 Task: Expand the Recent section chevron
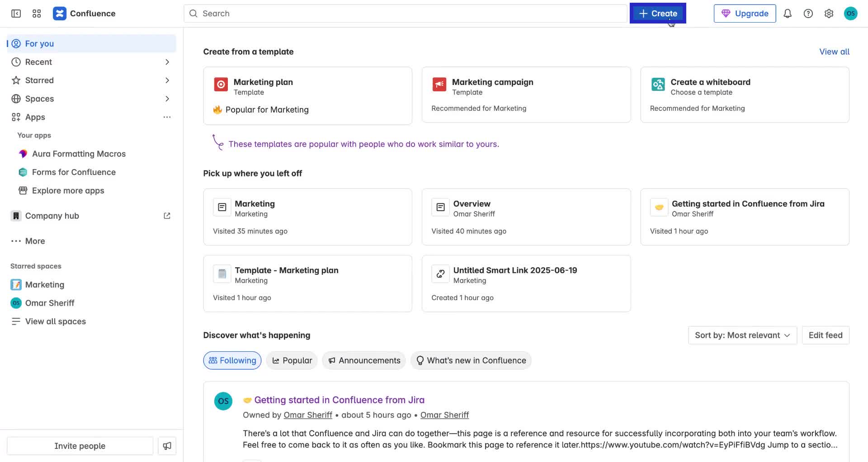click(x=167, y=62)
